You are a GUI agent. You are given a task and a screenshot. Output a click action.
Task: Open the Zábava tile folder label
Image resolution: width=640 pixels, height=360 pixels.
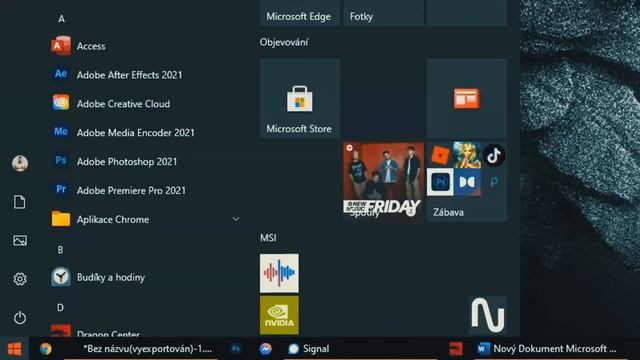click(448, 212)
